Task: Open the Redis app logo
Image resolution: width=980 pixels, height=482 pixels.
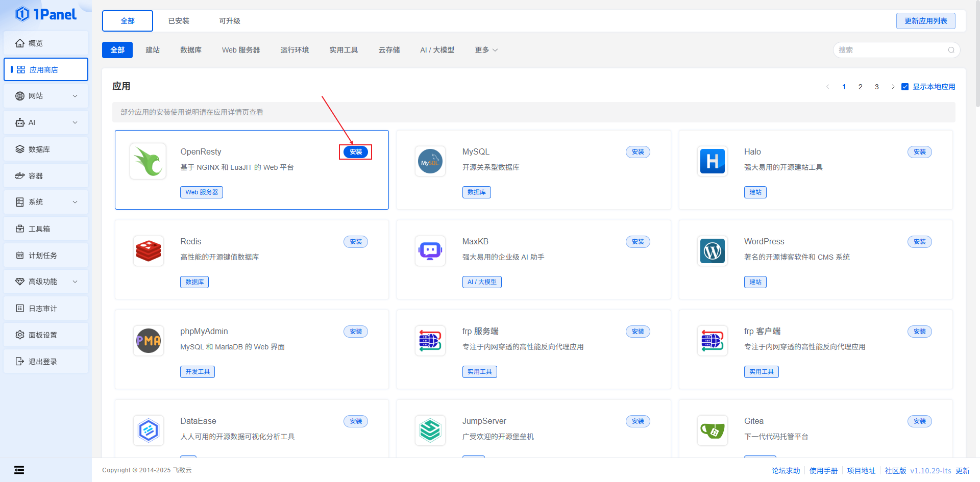Action: pos(149,251)
